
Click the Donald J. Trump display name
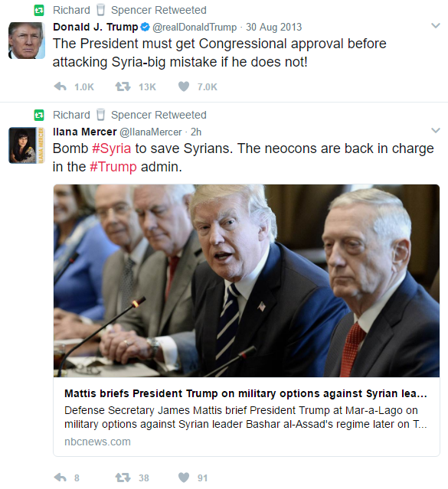[95, 27]
